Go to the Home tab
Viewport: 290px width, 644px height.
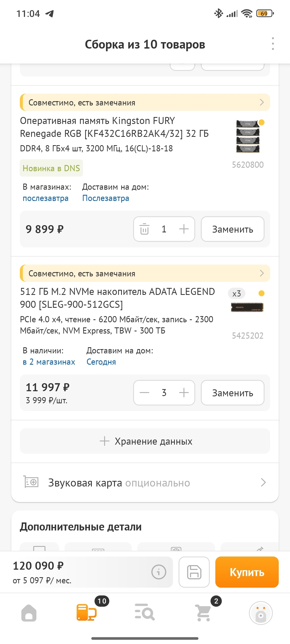tap(29, 613)
